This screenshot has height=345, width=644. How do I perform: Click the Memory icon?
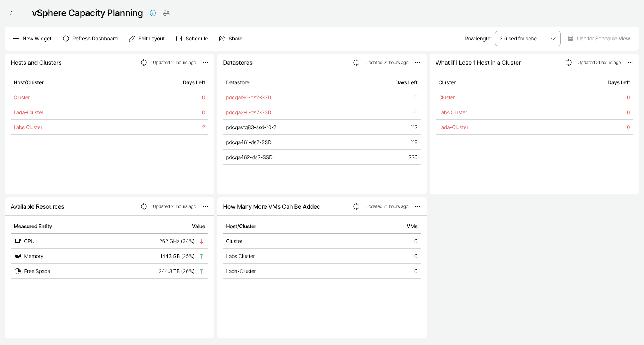(x=18, y=256)
